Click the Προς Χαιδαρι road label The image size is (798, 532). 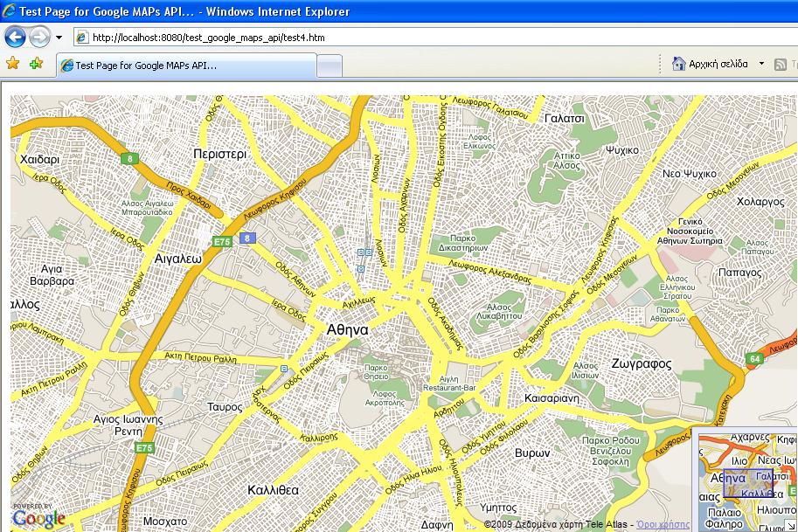(188, 196)
